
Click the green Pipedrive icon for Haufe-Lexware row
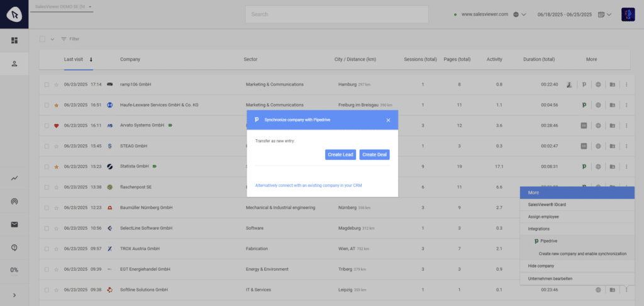coord(584,105)
